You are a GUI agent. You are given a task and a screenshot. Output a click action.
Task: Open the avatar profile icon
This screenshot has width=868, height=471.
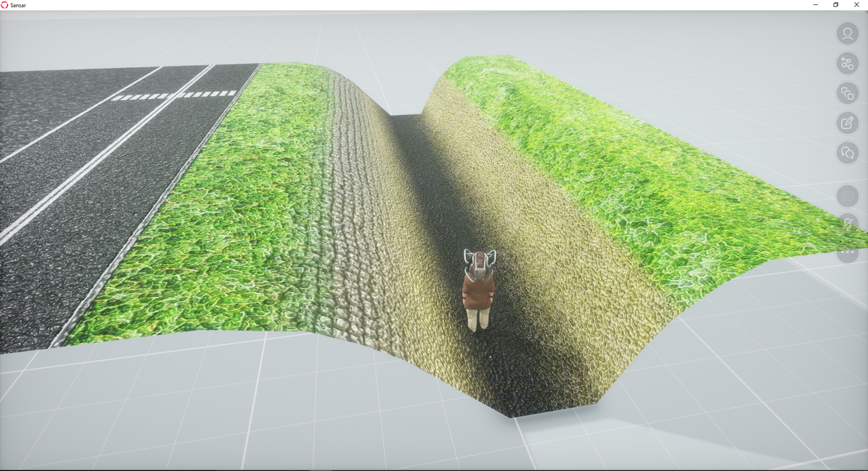click(x=847, y=33)
